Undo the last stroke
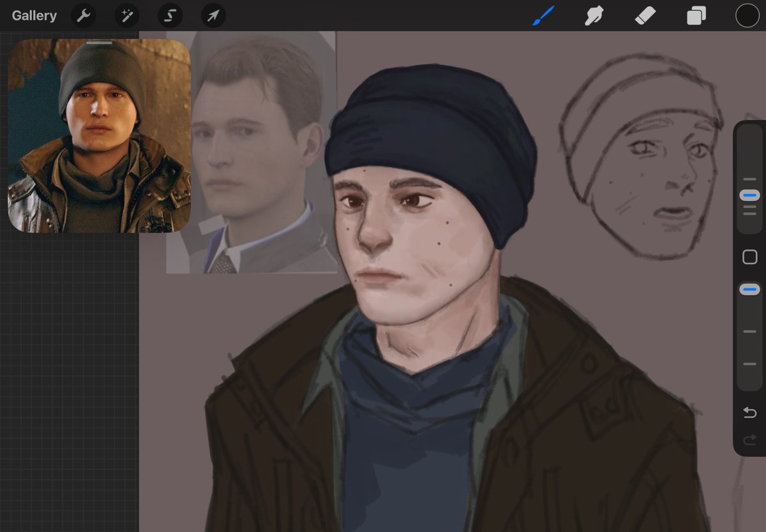This screenshot has width=766, height=532. pyautogui.click(x=749, y=413)
